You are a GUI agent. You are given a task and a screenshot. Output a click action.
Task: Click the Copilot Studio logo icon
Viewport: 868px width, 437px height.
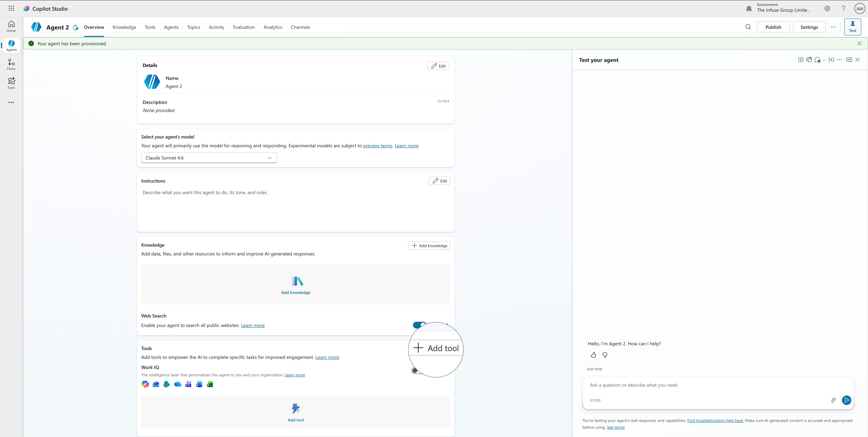pyautogui.click(x=26, y=8)
